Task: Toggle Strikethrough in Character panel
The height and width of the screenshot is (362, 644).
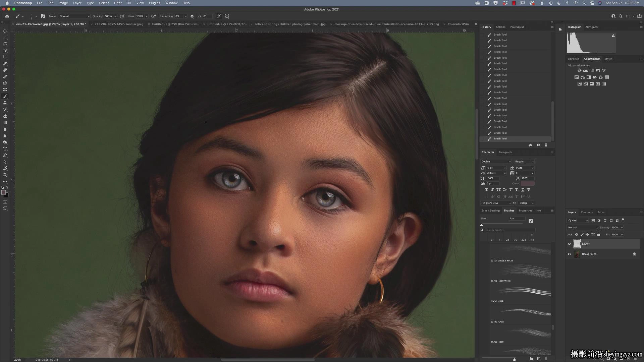Action: coord(529,190)
